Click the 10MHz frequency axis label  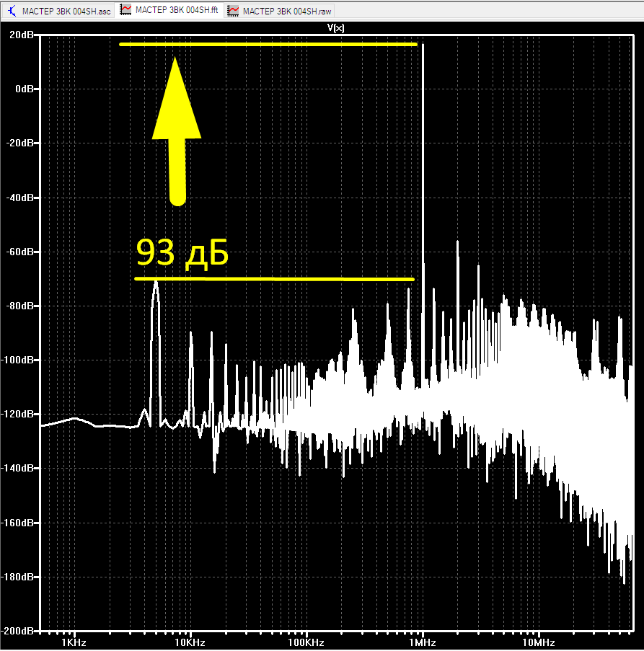539,642
